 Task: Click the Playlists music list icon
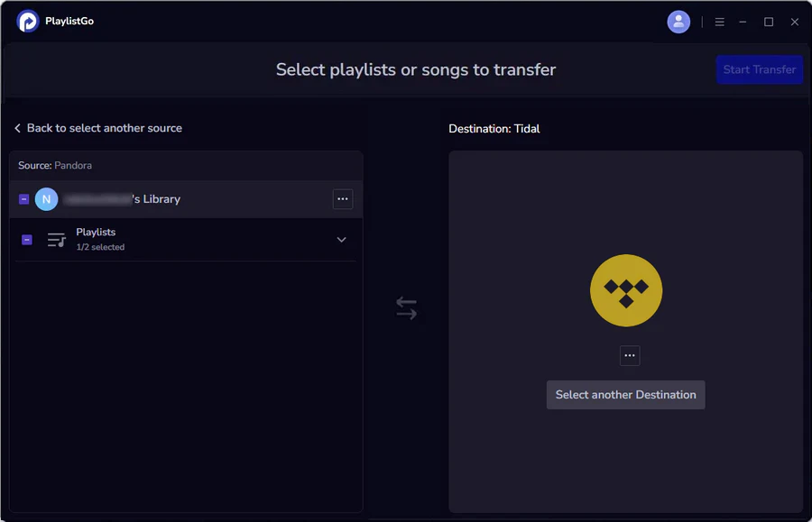[x=57, y=240]
